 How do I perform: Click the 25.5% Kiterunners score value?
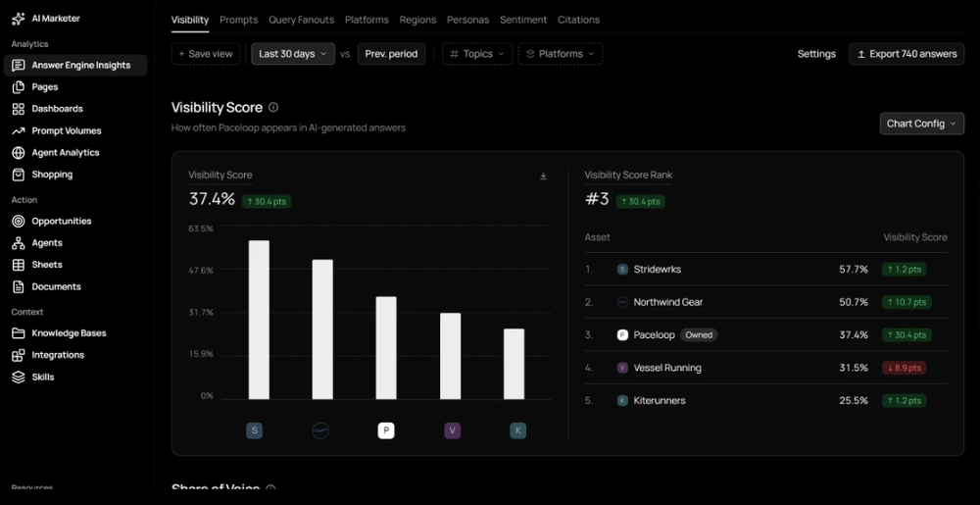coord(854,401)
